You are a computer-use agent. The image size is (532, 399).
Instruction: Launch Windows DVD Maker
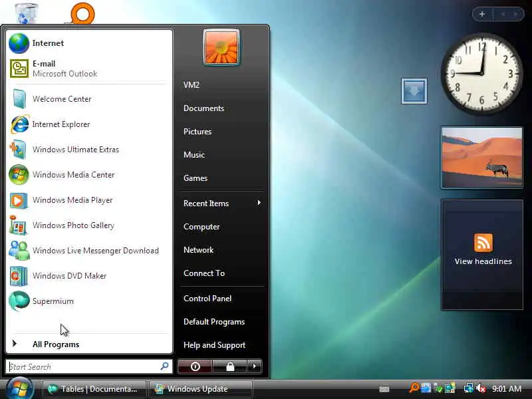coord(89,276)
